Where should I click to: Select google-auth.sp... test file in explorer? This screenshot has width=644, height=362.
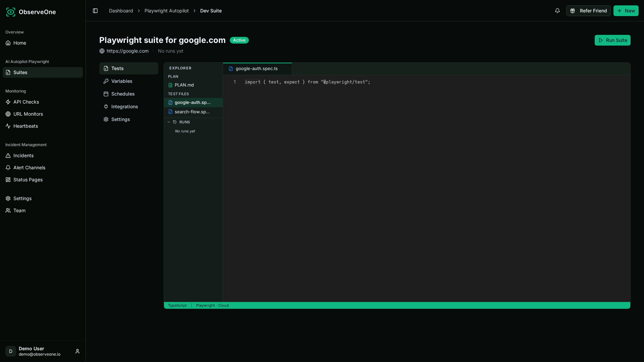coord(193,103)
